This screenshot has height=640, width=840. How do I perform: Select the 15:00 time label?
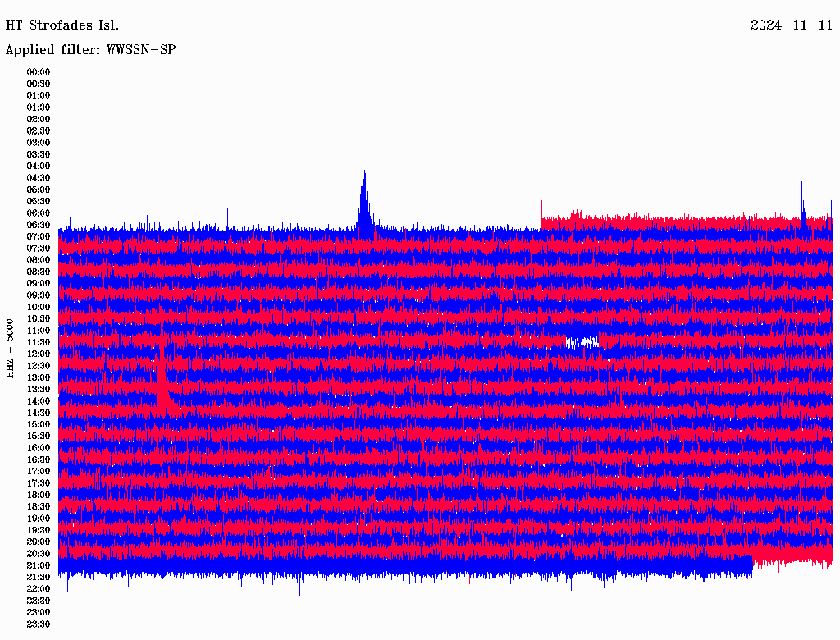(39, 424)
